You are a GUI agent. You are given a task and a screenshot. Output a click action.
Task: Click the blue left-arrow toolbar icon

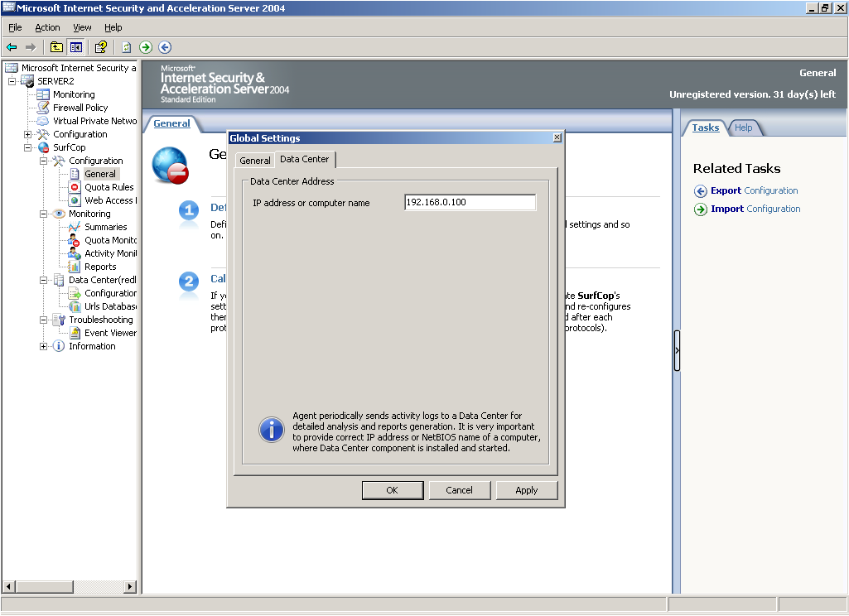point(165,47)
